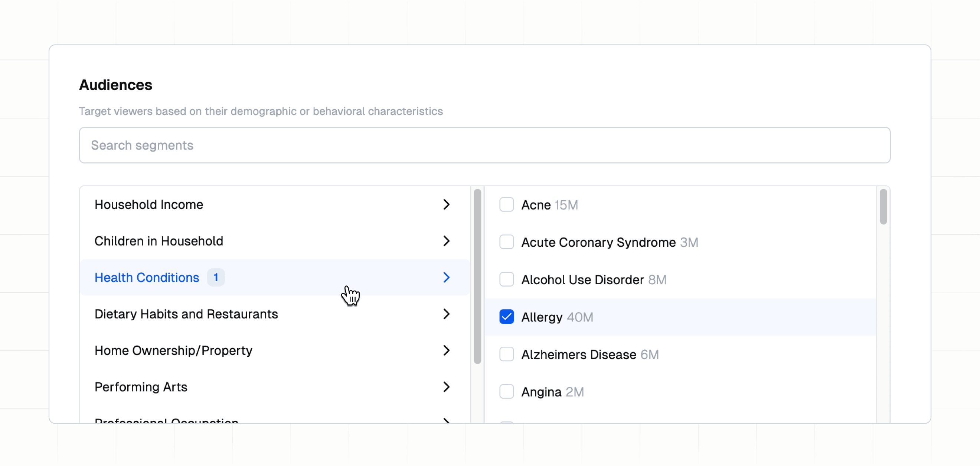Expand the Home Ownership/Property chevron
Viewport: 980px width, 466px height.
(447, 350)
